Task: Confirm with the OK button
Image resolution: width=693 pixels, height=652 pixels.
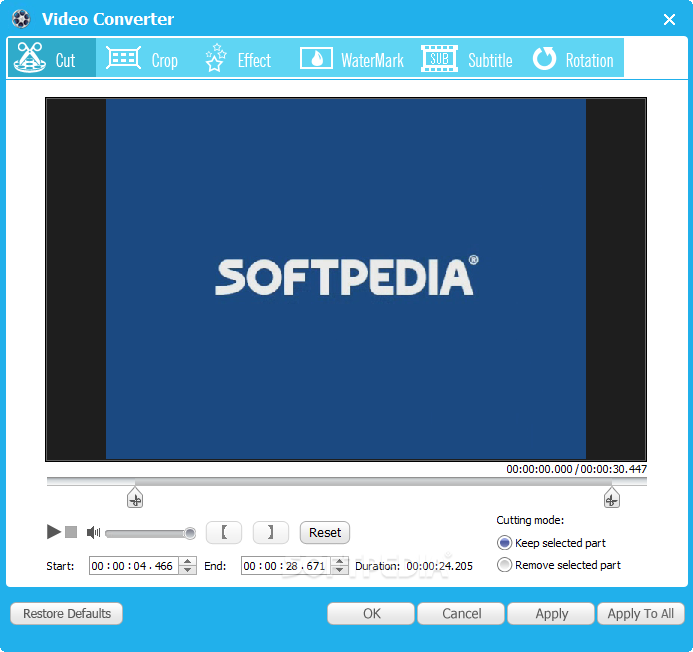Action: 371,614
